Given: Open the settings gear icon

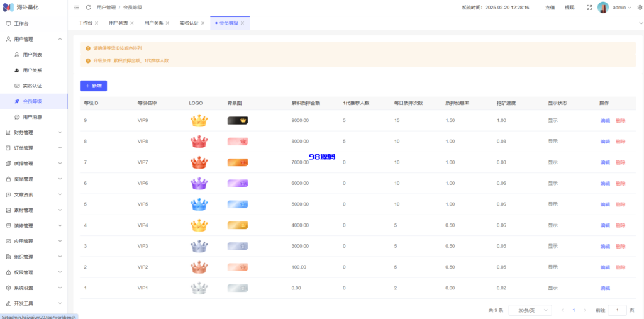Looking at the screenshot, I should 639,8.
